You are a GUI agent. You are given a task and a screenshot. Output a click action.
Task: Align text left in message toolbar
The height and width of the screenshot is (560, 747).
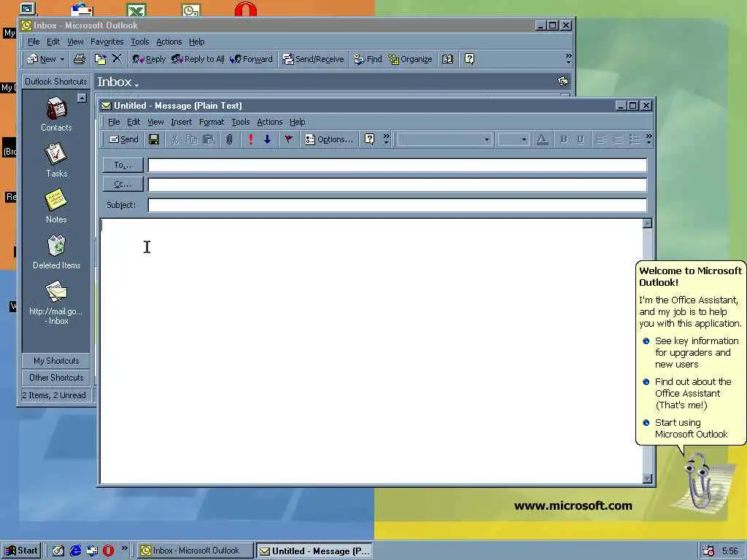(601, 139)
